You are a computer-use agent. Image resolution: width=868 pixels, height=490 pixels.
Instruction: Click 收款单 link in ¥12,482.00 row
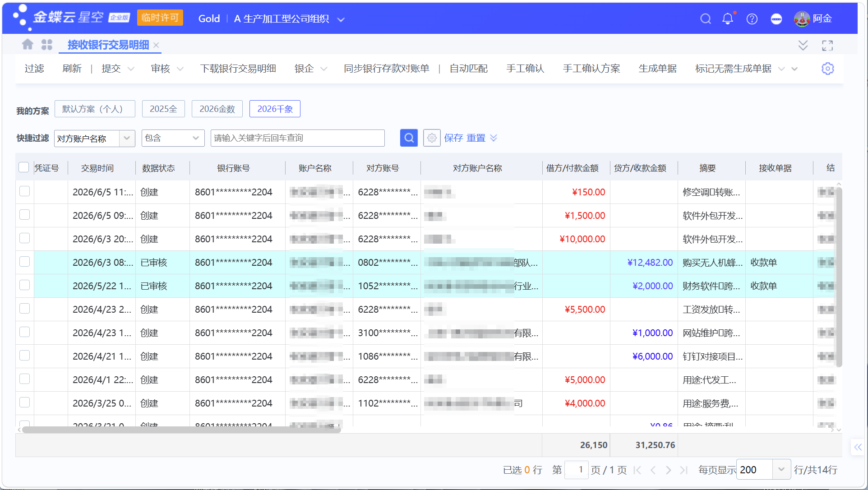(x=763, y=262)
